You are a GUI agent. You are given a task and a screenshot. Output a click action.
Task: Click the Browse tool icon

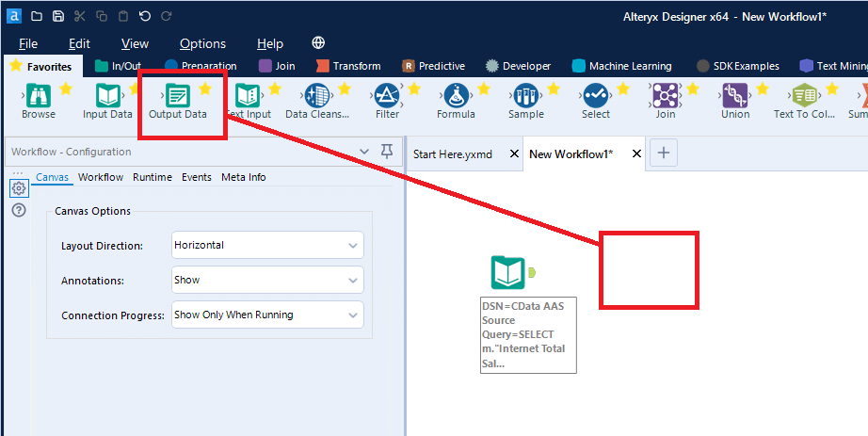click(39, 95)
